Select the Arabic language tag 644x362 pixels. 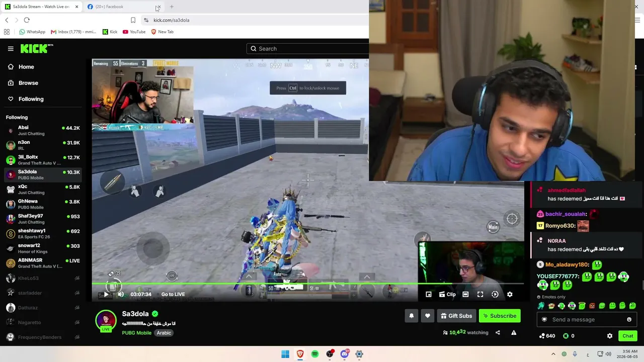[x=164, y=333]
